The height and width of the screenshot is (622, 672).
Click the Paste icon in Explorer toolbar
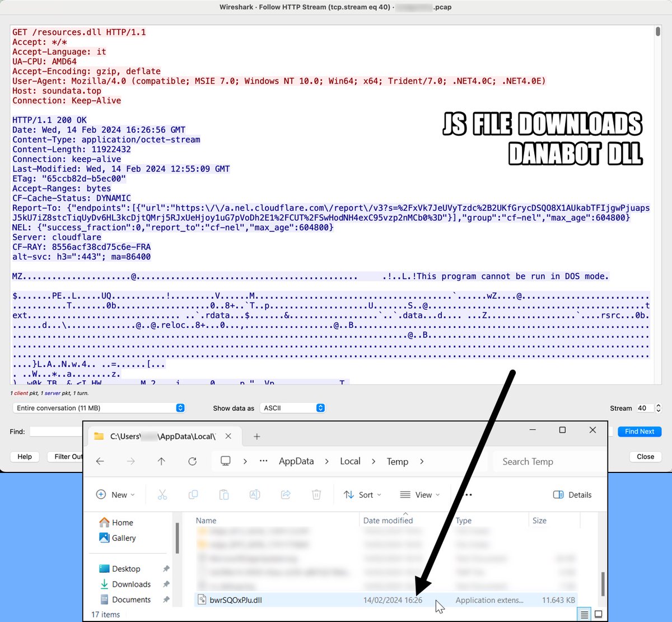pos(224,495)
